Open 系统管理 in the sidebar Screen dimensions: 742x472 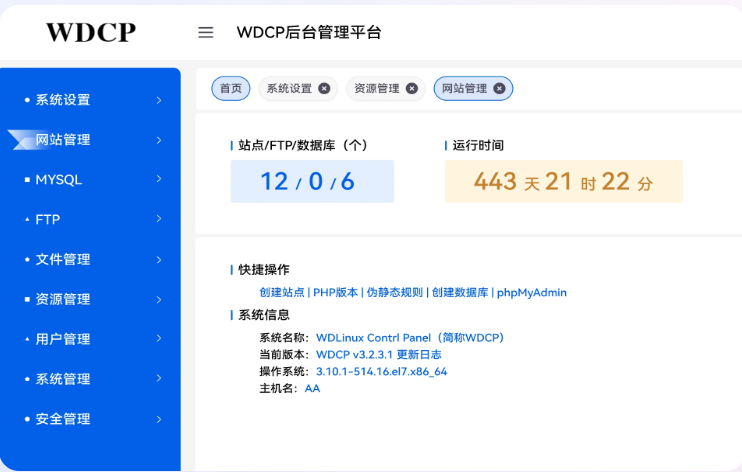[x=63, y=379]
